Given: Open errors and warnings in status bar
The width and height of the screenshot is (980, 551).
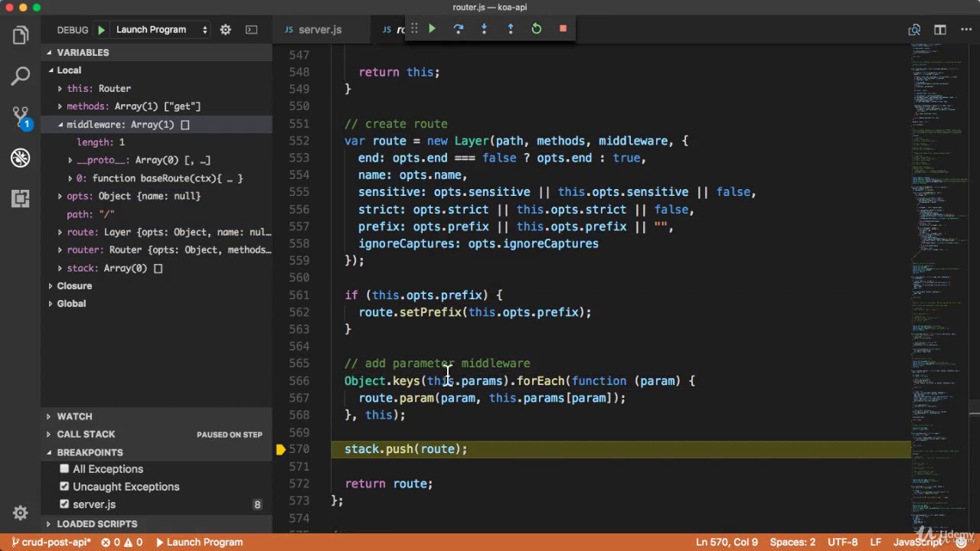Looking at the screenshot, I should (x=122, y=543).
